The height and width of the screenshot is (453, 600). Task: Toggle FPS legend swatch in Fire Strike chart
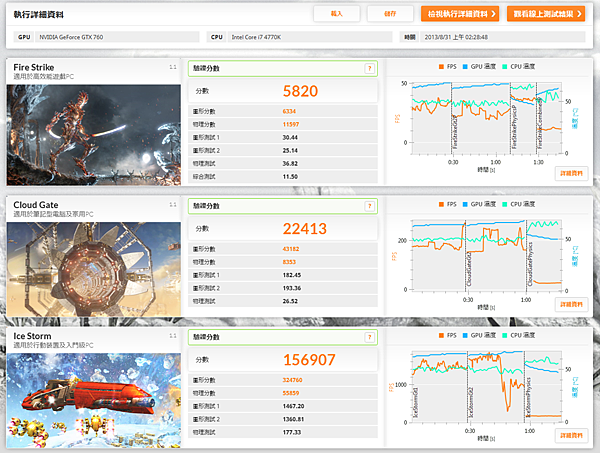[x=441, y=67]
